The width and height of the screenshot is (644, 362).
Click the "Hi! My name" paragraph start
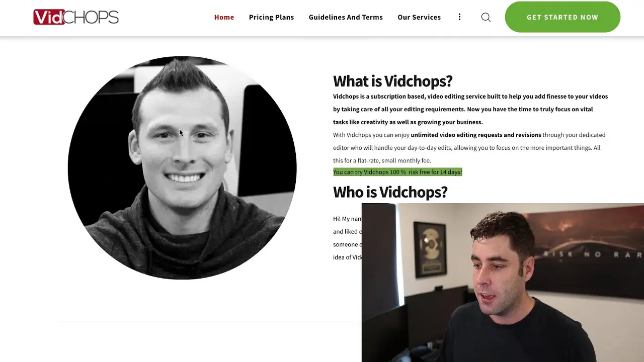tap(347, 219)
